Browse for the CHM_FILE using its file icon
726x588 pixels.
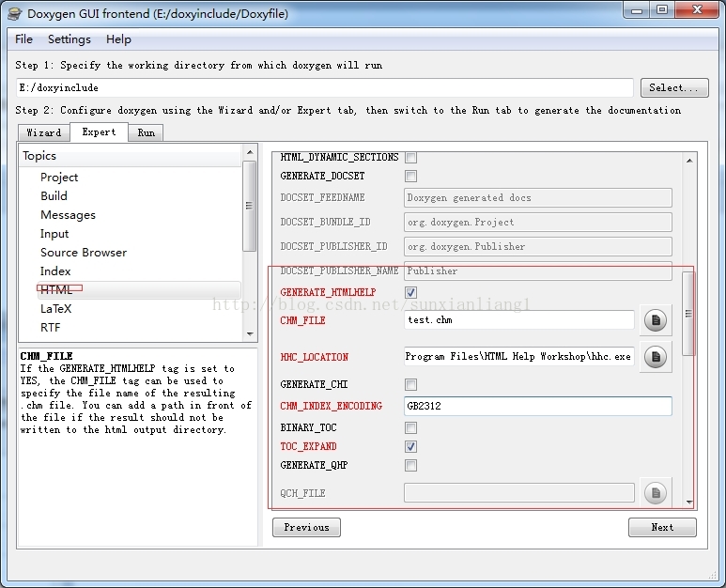coord(656,320)
